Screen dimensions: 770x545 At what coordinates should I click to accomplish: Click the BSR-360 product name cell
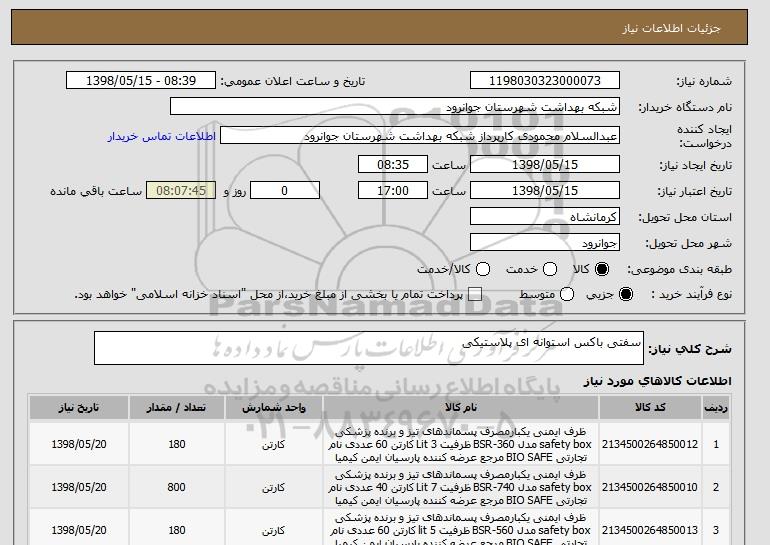click(461, 444)
